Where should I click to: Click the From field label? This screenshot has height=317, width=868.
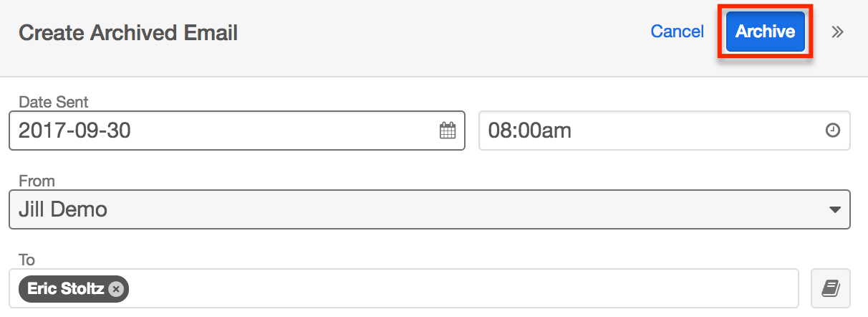pos(37,181)
